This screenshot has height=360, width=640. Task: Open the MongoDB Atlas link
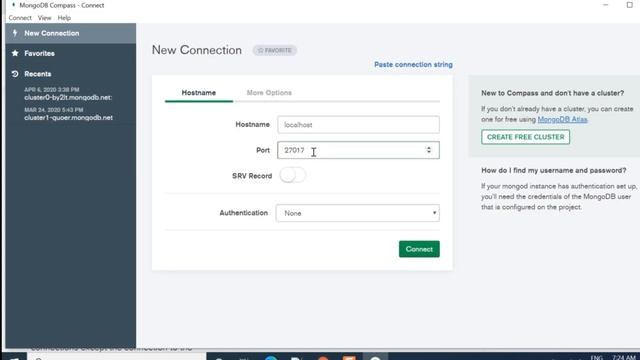(562, 120)
